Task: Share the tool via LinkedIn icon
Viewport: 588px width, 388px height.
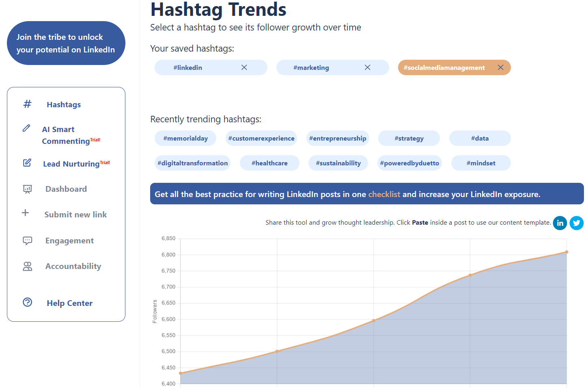Action: [560, 223]
